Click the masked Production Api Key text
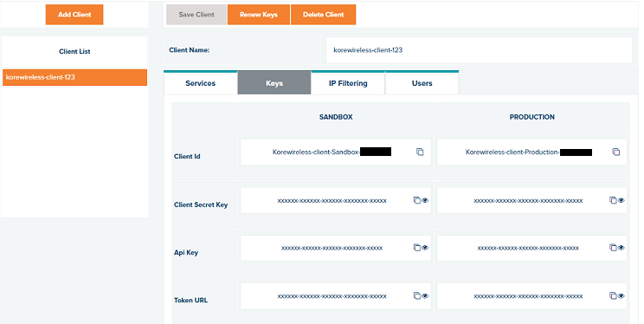 click(x=528, y=248)
